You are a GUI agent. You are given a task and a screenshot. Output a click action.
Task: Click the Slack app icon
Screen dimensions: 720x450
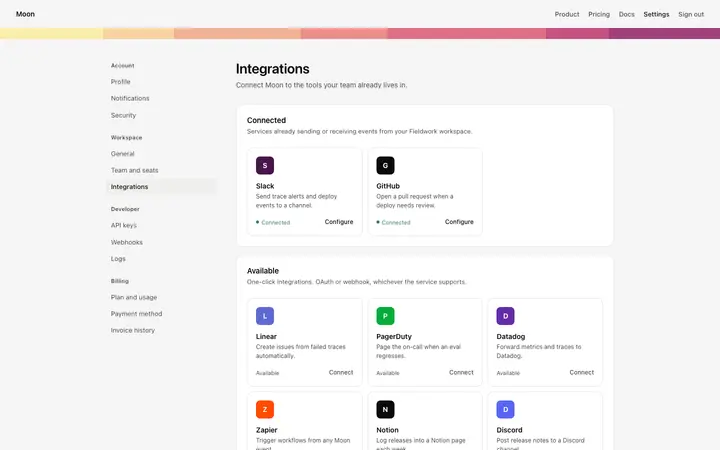[265, 165]
